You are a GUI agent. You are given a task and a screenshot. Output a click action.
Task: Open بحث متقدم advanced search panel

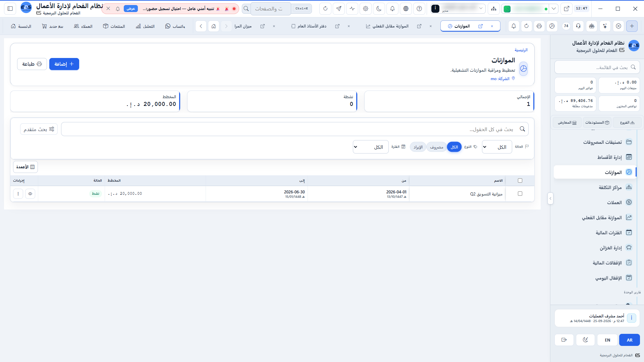(x=39, y=129)
